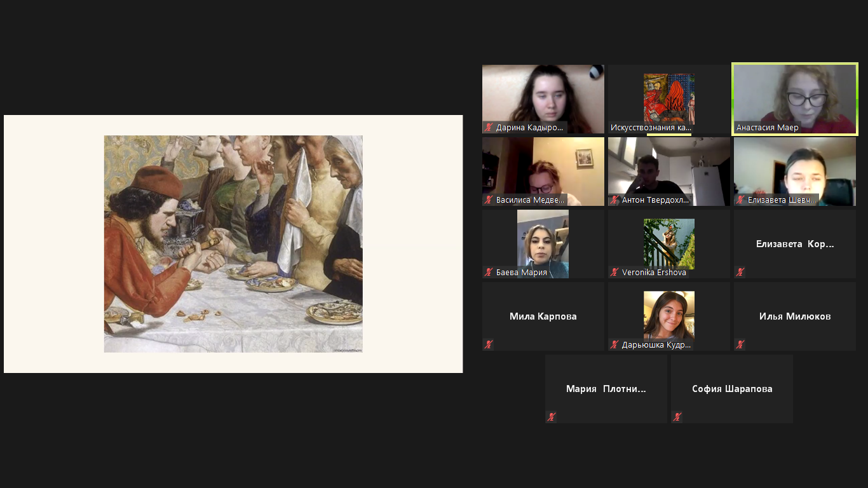
Task: Click muted mic icon on Дарина Кадырова tile
Action: (x=489, y=127)
